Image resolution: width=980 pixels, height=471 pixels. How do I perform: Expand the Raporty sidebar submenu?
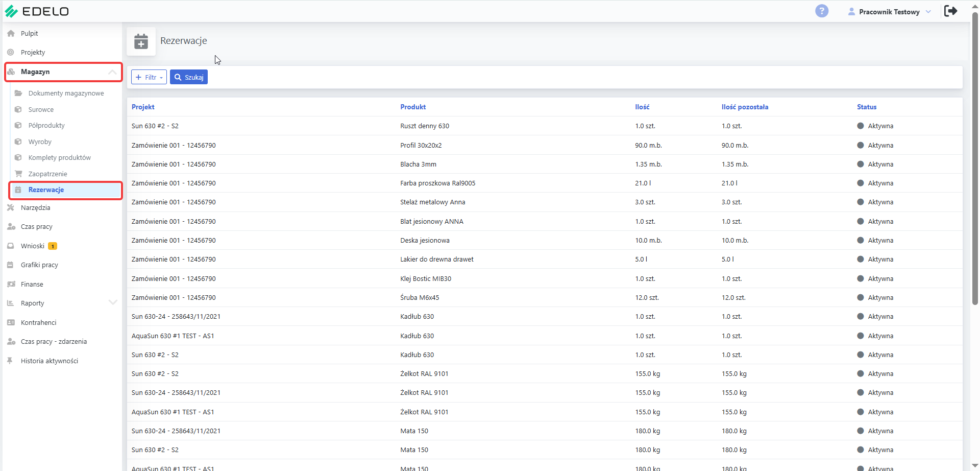pyautogui.click(x=113, y=302)
